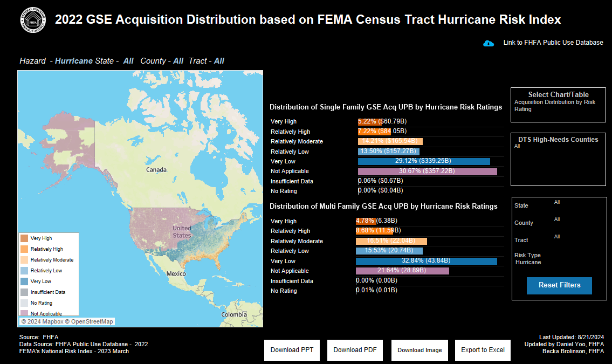Click the Mexico label on map

[176, 274]
